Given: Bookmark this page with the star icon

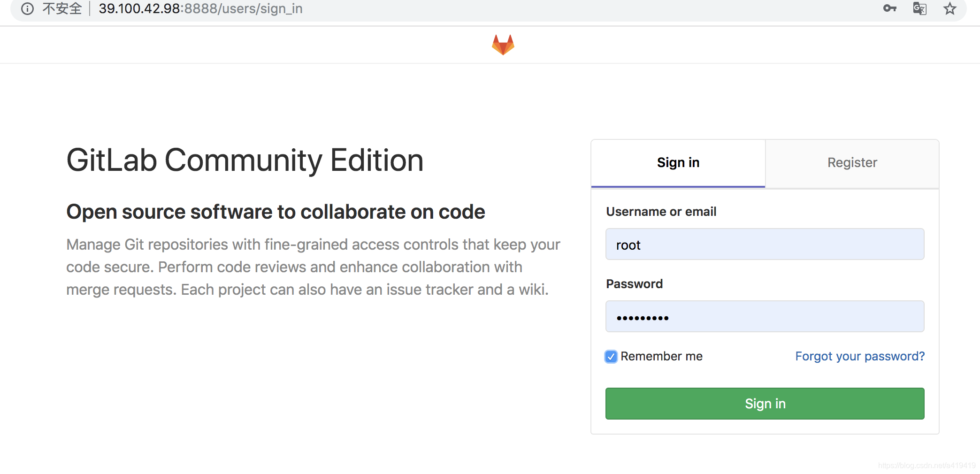Looking at the screenshot, I should (x=950, y=8).
